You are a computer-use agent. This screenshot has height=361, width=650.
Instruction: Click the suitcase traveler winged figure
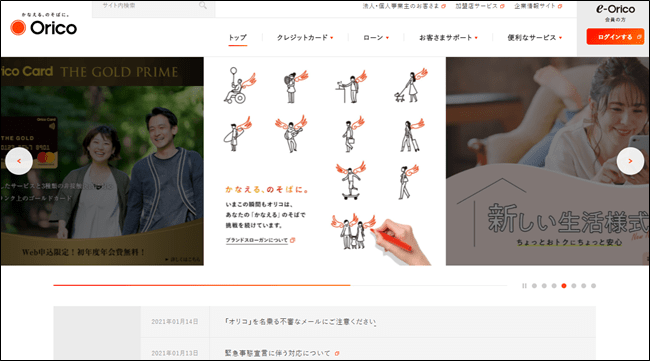pos(412,135)
